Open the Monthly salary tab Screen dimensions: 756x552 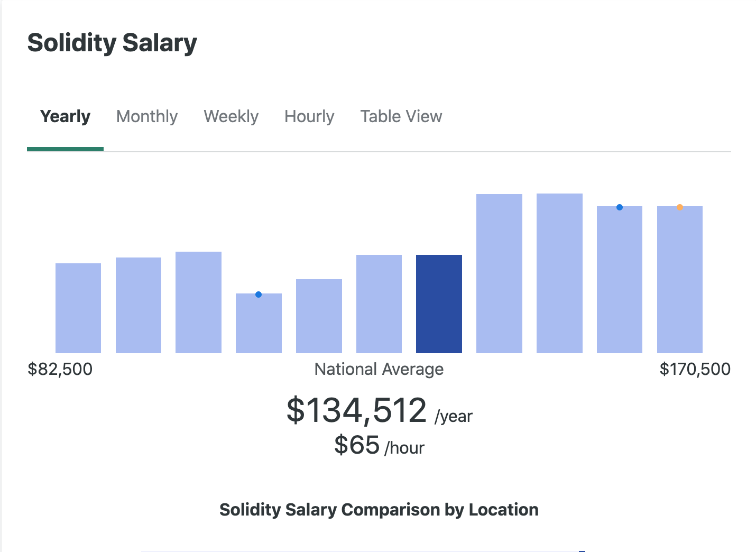point(147,116)
